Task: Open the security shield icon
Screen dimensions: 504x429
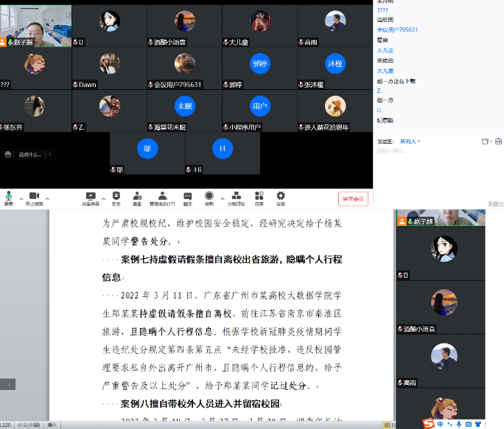Action: (116, 196)
